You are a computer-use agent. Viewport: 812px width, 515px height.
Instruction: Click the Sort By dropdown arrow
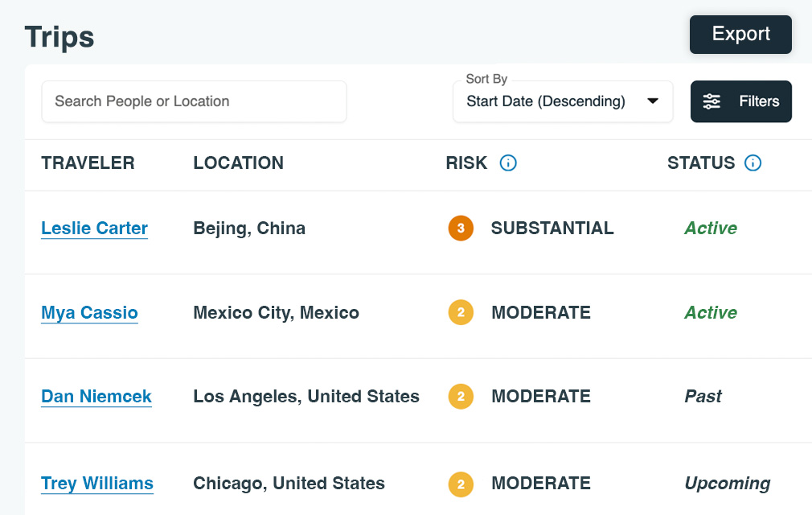pyautogui.click(x=653, y=101)
